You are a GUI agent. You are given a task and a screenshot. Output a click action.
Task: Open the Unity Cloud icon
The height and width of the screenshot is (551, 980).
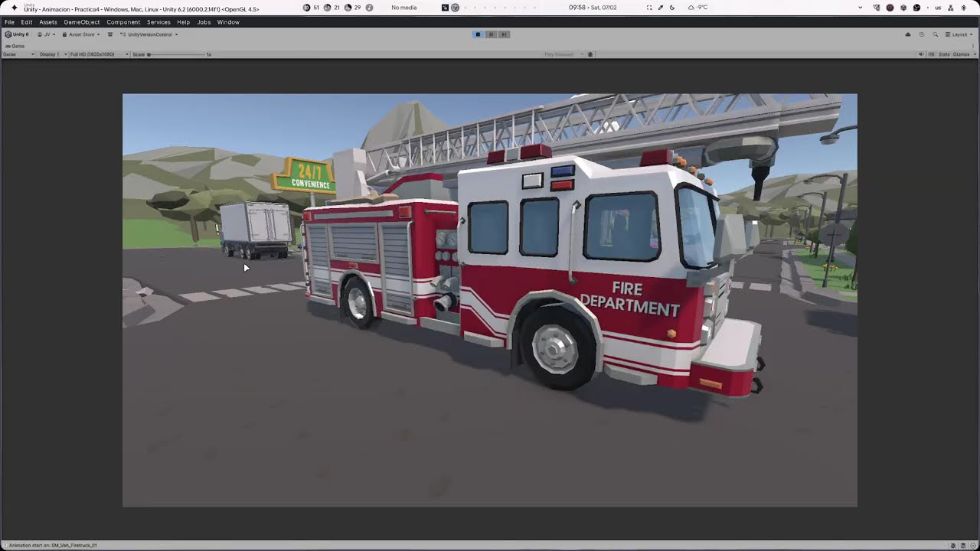point(908,34)
